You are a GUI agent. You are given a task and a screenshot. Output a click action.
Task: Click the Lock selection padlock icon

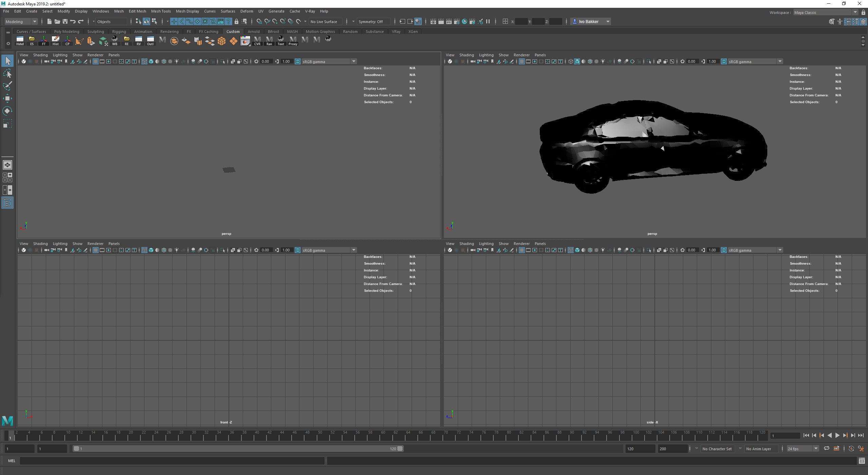click(236, 21)
